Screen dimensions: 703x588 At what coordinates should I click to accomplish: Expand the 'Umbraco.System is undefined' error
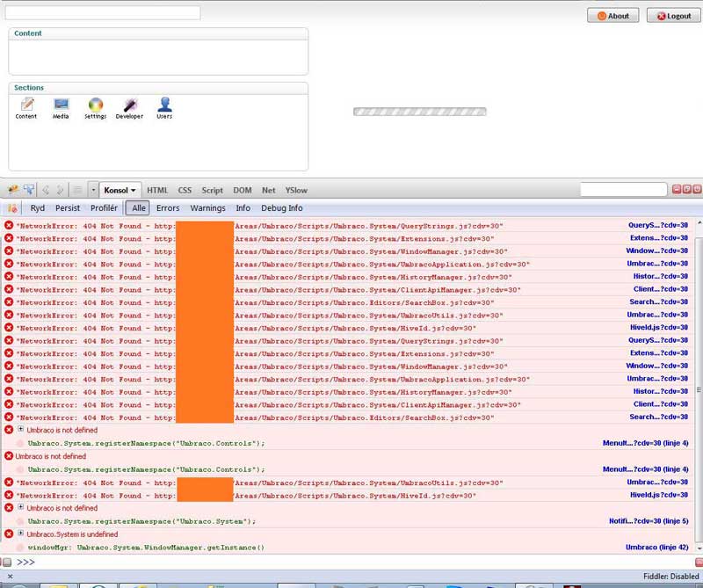(20, 534)
